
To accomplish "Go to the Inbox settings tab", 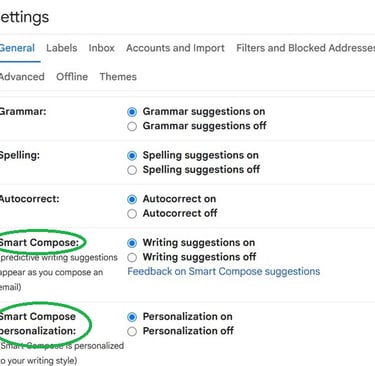I will coord(102,48).
